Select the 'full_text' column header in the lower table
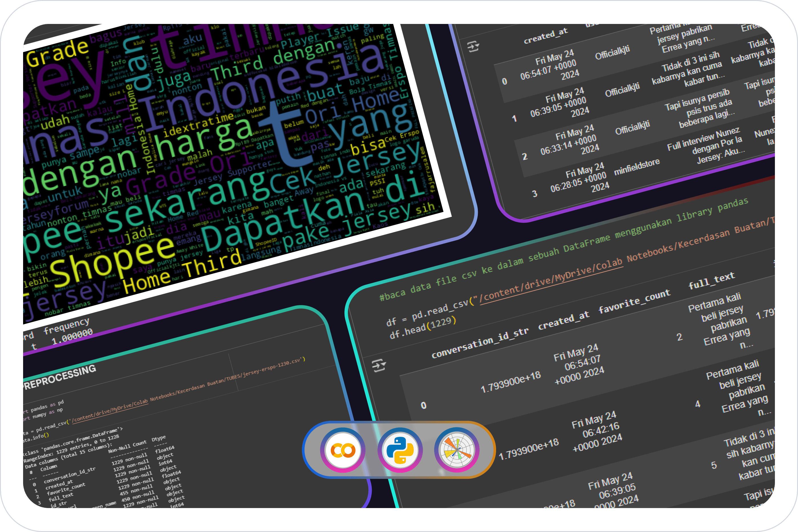Screen dimensions: 798x532 tap(712, 281)
